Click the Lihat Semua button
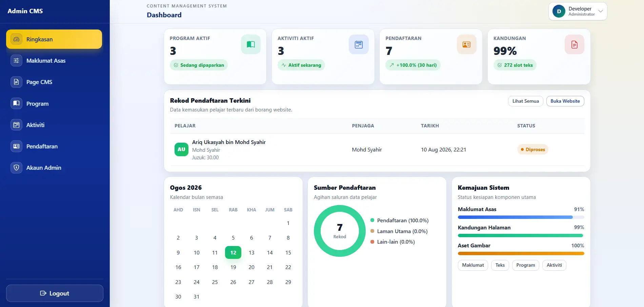 (525, 101)
